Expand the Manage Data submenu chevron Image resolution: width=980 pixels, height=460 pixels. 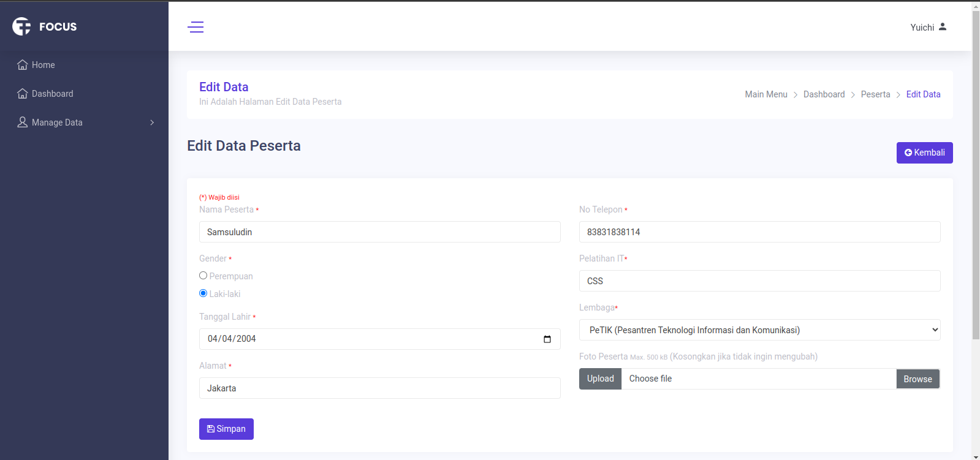[x=152, y=123]
